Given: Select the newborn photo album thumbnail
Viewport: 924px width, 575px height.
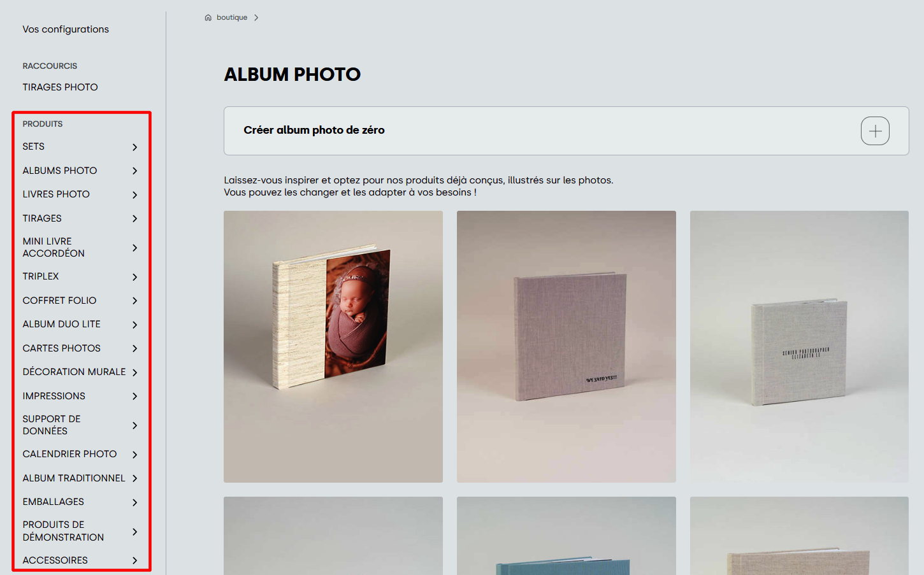Looking at the screenshot, I should [x=333, y=346].
